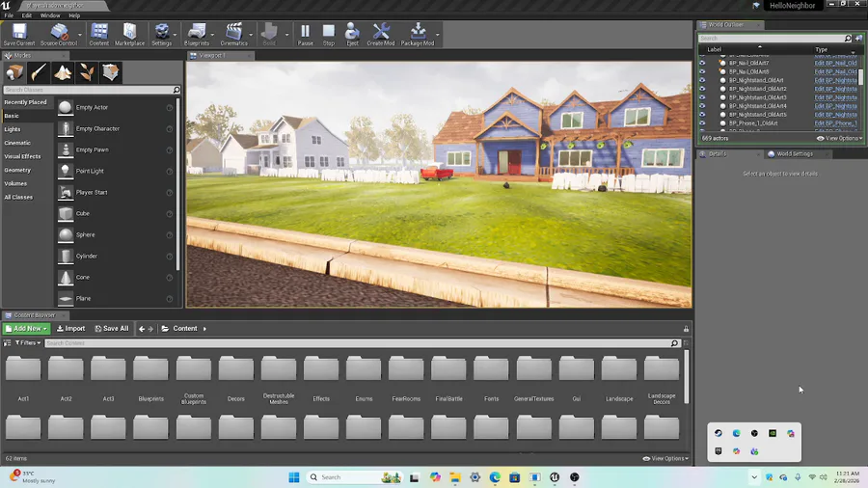868x488 pixels.
Task: Go back in Content Browser history
Action: click(x=142, y=329)
